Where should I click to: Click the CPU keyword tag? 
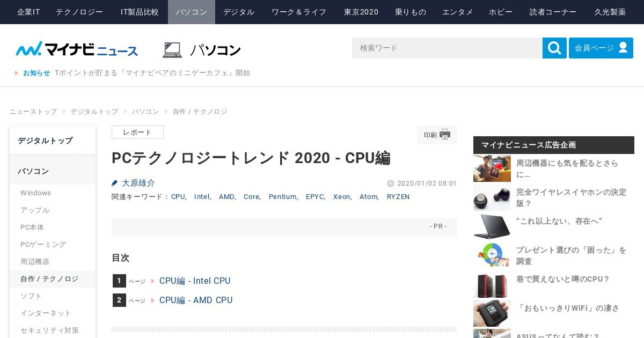[x=178, y=197]
